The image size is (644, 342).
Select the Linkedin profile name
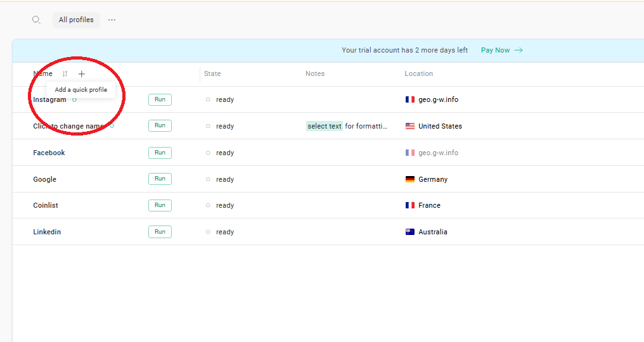pos(47,232)
